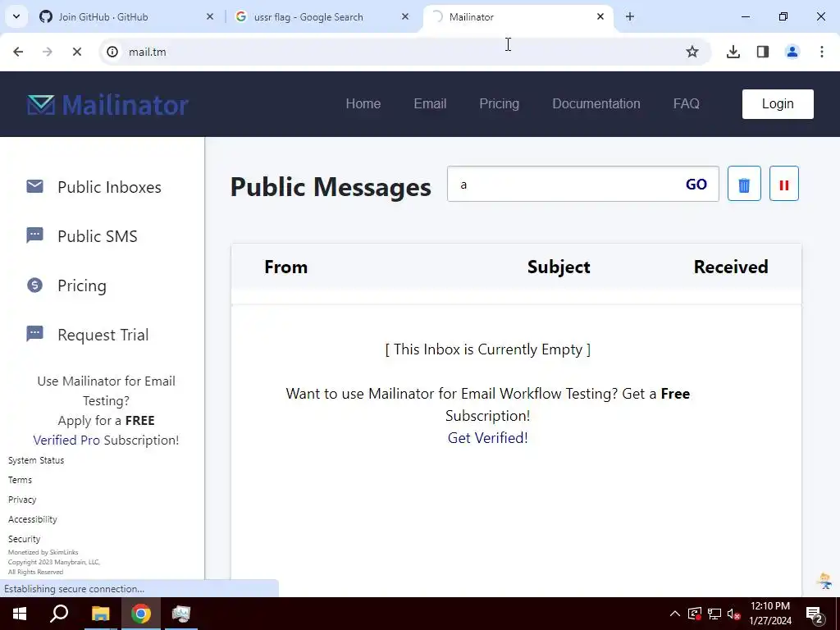Open the System Status link
The width and height of the screenshot is (840, 630).
(x=36, y=460)
